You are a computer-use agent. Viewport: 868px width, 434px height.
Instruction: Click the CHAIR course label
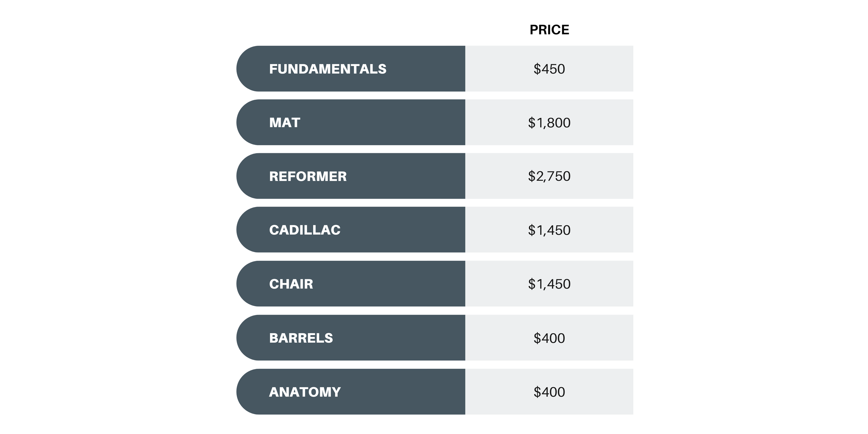click(291, 284)
